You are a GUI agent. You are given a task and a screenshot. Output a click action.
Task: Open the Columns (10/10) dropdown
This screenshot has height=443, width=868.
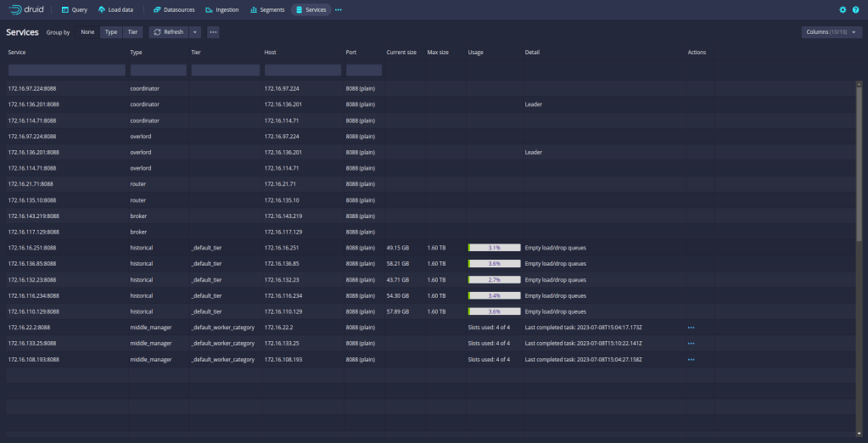click(831, 32)
